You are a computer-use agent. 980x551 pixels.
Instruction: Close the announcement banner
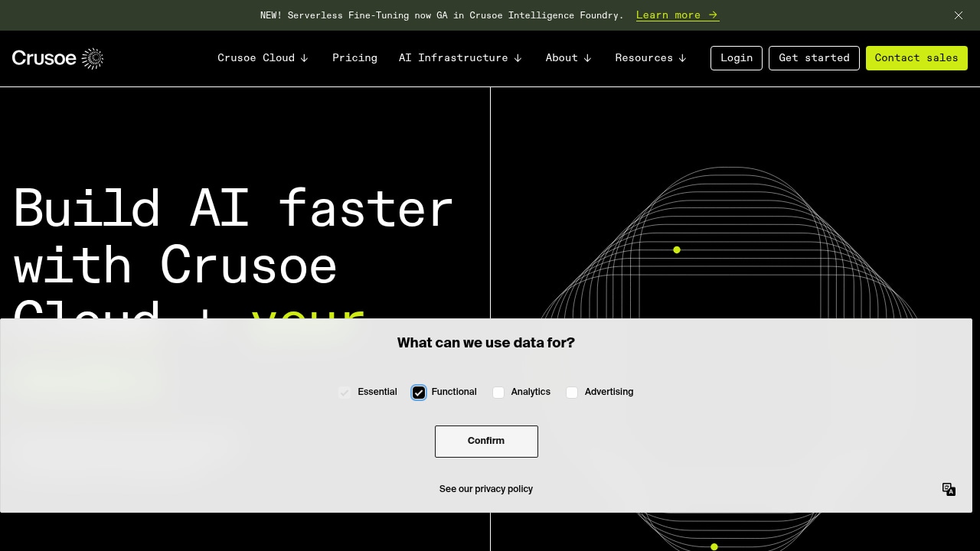click(x=959, y=15)
